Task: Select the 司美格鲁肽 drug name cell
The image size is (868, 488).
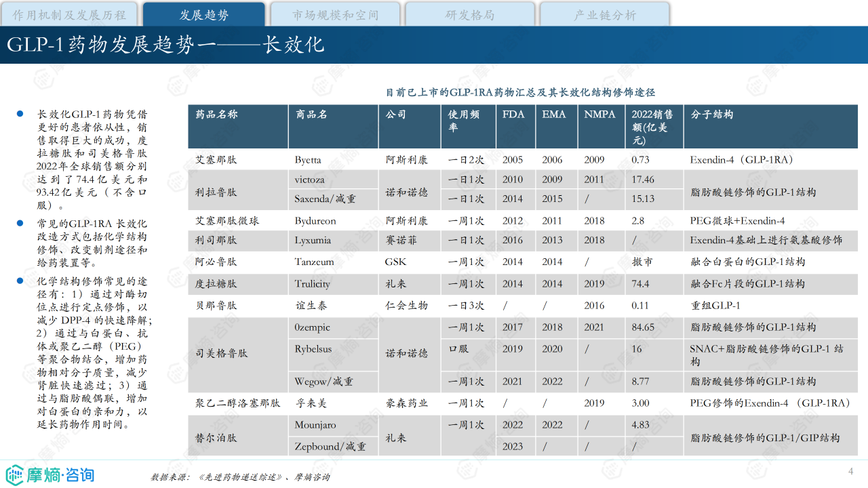Action: click(x=238, y=354)
